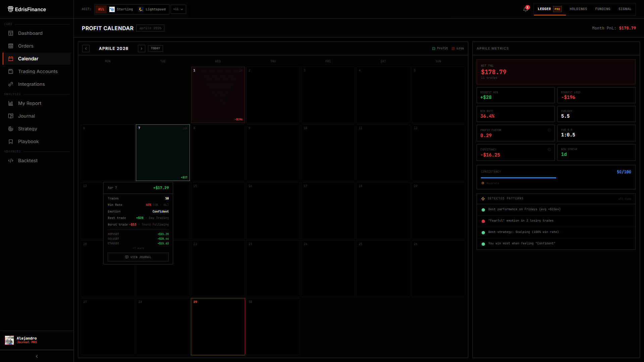Image resolution: width=644 pixels, height=362 pixels.
Task: Open the Backtest code icon
Action: [11, 161]
